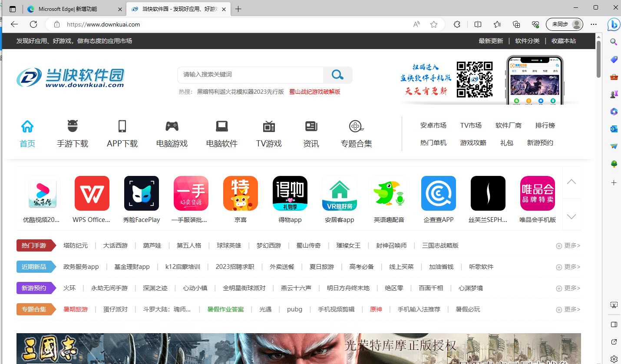Open the 得物app icon
Screen dimensions: 621x364
click(290, 193)
